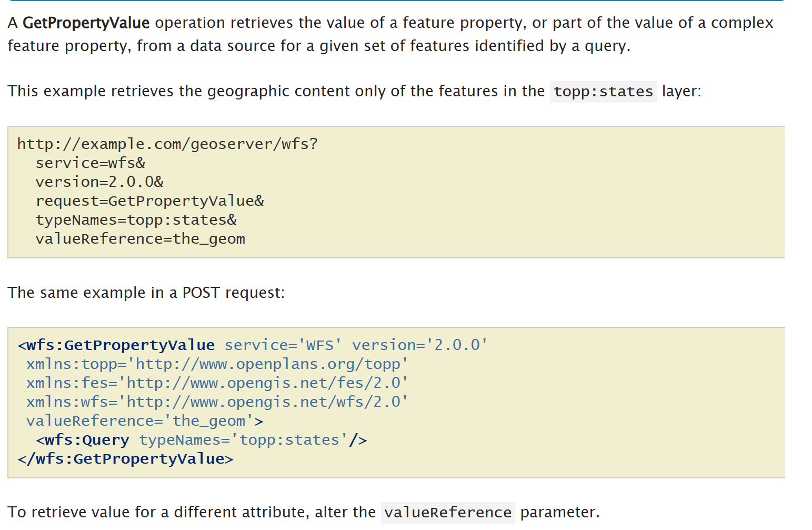Click the closing /wfs:GetPropertyValue tag
The height and width of the screenshot is (530, 812).
(x=125, y=459)
